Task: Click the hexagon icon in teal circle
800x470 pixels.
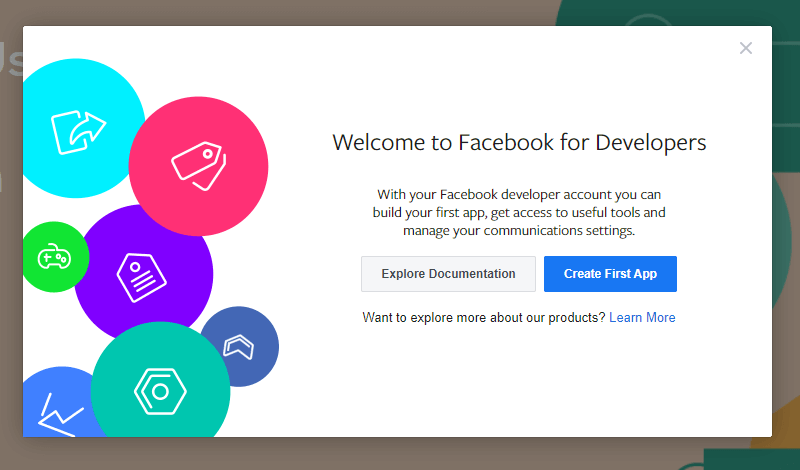Action: click(160, 391)
